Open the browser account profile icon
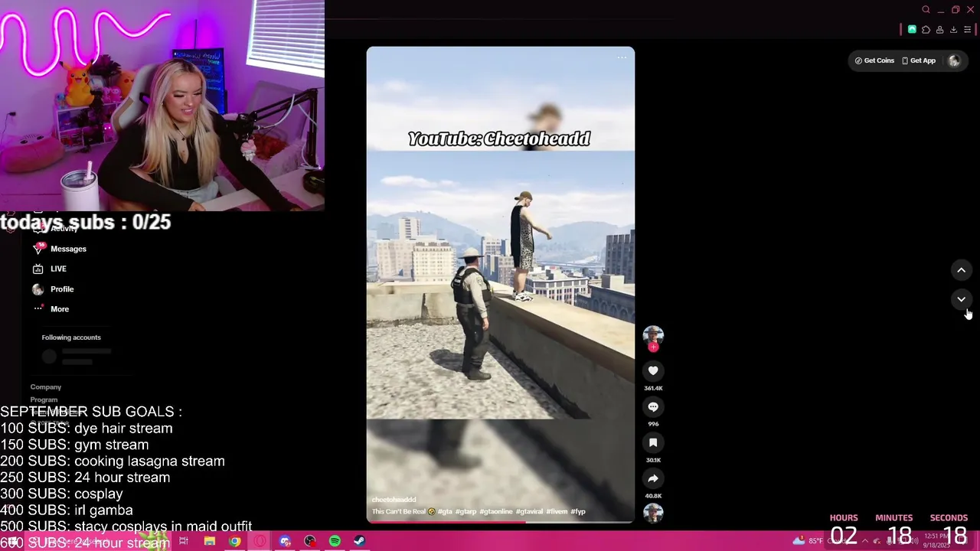 coord(939,30)
